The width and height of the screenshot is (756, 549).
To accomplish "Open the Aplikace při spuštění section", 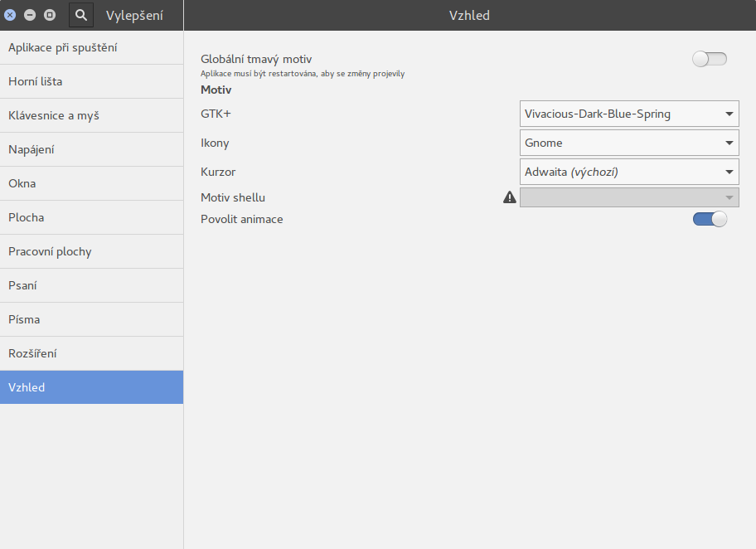I will point(91,47).
